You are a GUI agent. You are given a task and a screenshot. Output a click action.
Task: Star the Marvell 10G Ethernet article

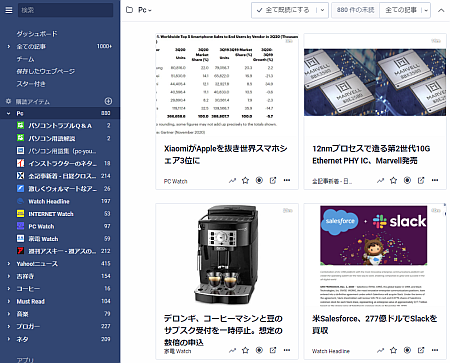394,181
